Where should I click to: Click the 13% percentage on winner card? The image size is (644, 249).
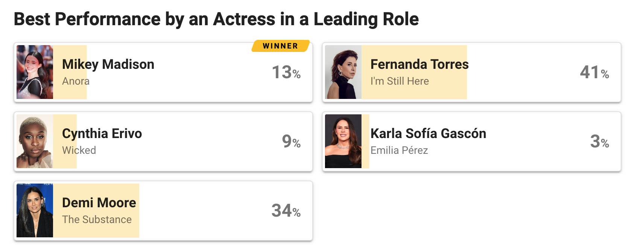pos(286,72)
